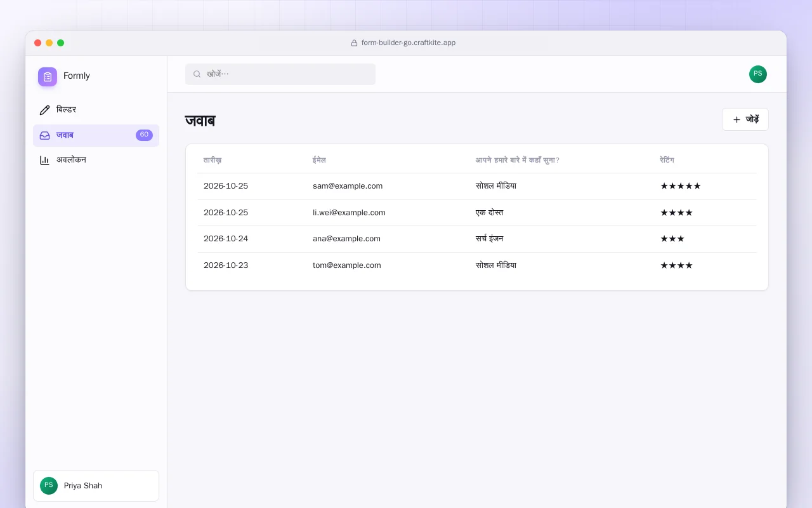Click the five-star rating for sam

tap(681, 186)
